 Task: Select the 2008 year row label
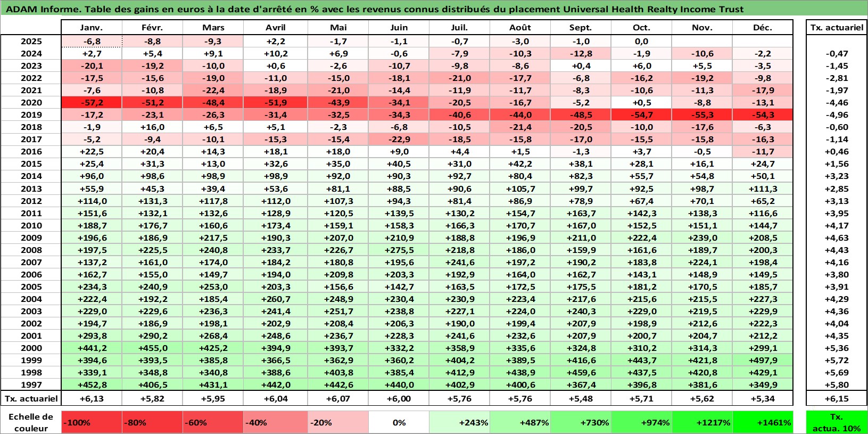[x=31, y=250]
